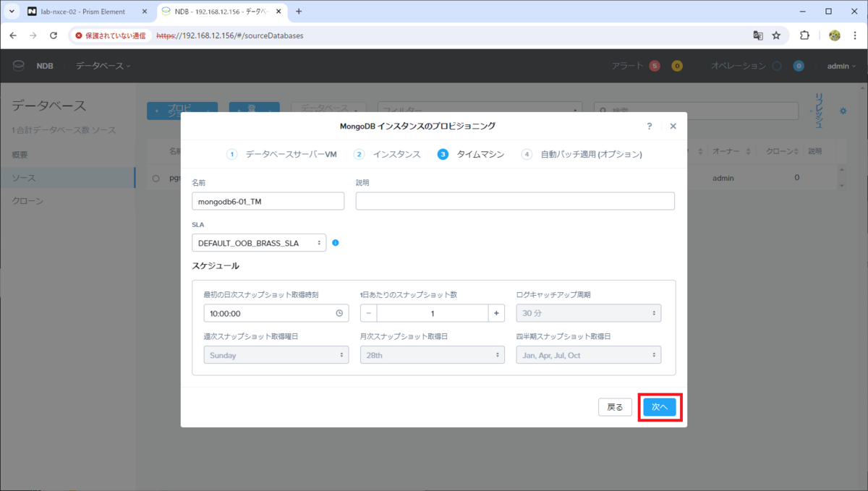868x491 pixels.
Task: Click the NDB database logo icon
Action: point(19,66)
